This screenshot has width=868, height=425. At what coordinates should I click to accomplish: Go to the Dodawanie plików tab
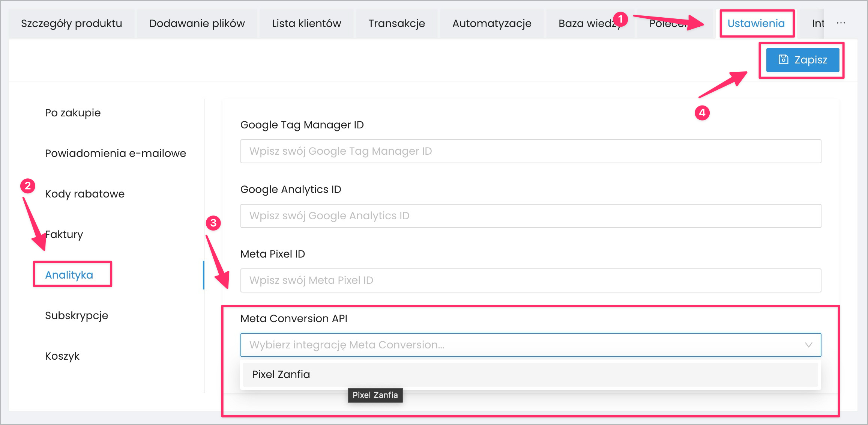click(x=197, y=23)
